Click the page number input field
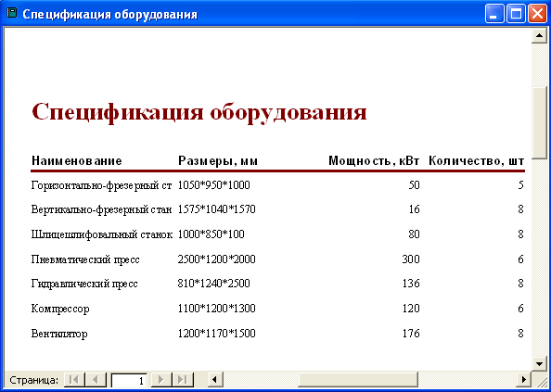Image resolution: width=551 pixels, height=392 pixels. tap(129, 380)
